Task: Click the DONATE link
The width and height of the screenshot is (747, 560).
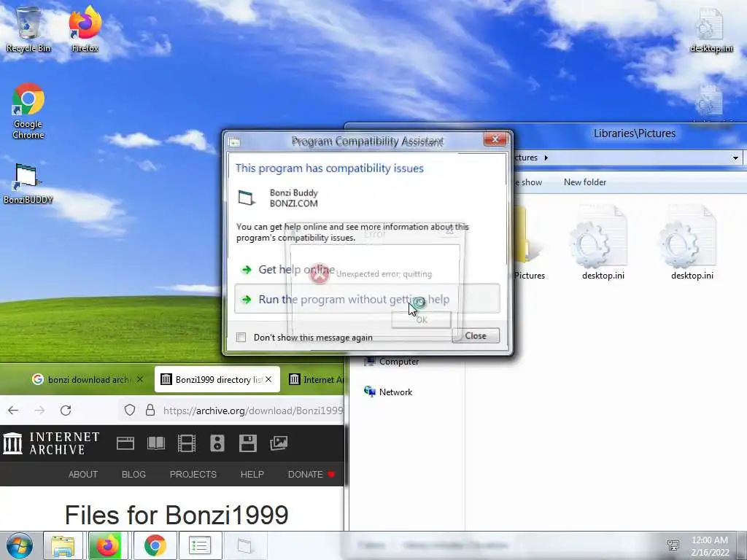Action: coord(311,474)
